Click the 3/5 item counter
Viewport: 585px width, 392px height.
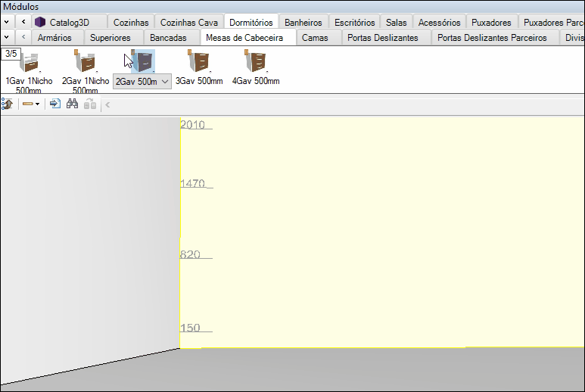coord(11,54)
